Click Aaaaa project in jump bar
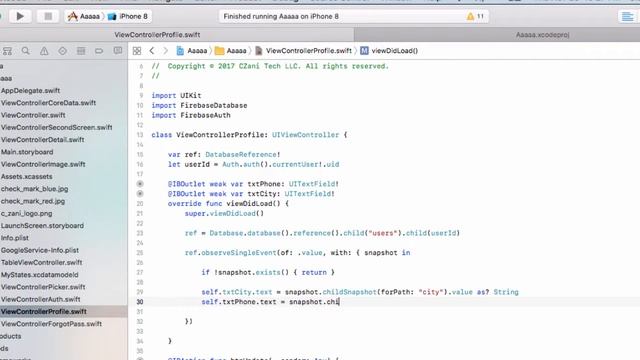 coord(192,51)
